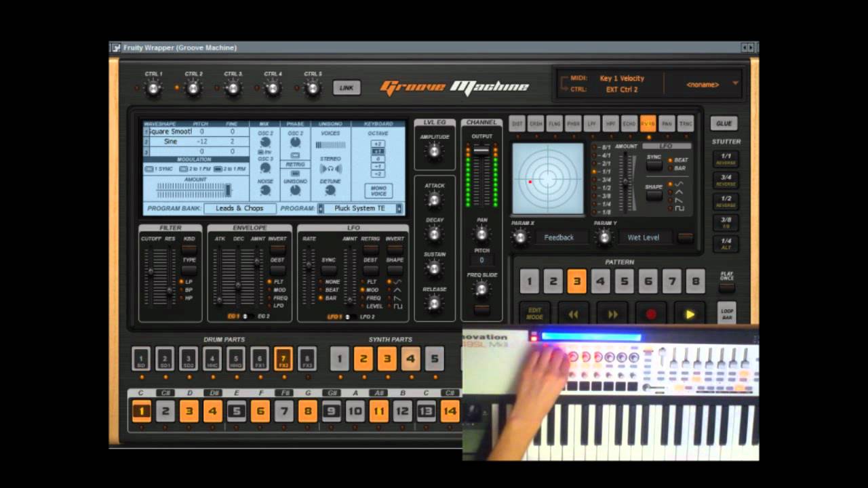Image resolution: width=868 pixels, height=488 pixels.
Task: Click the yellow play button
Action: tap(690, 314)
